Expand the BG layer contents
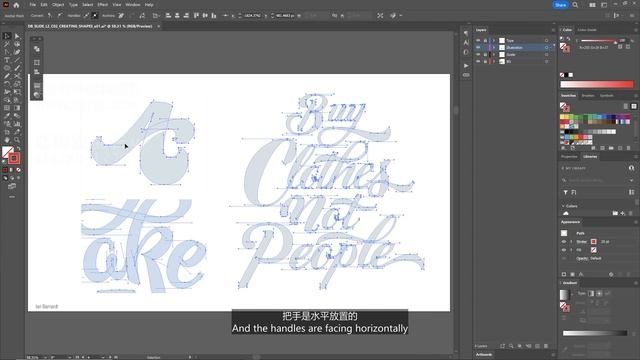 (x=494, y=61)
